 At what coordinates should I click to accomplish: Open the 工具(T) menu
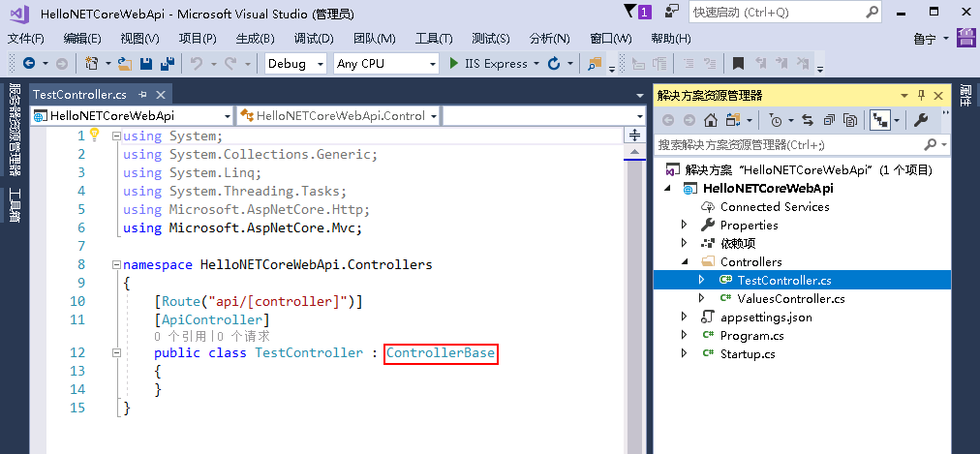[434, 39]
